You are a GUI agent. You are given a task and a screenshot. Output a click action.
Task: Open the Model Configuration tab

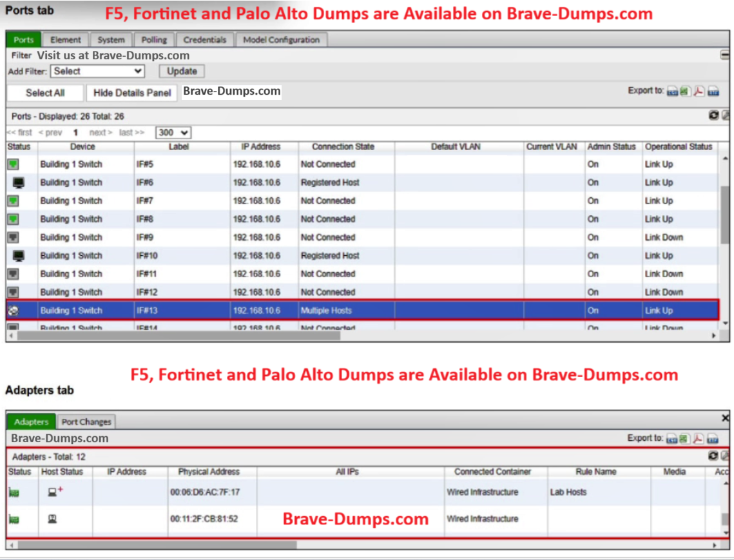[281, 40]
